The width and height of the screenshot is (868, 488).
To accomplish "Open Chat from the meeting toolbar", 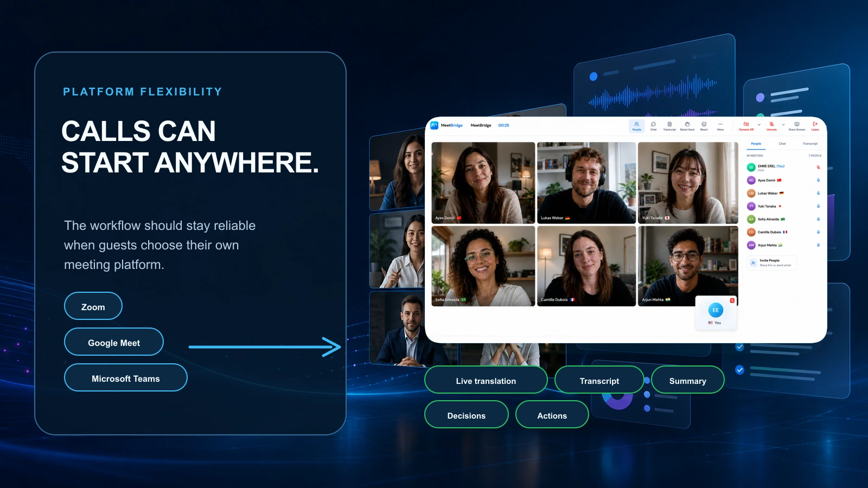I will (x=653, y=126).
